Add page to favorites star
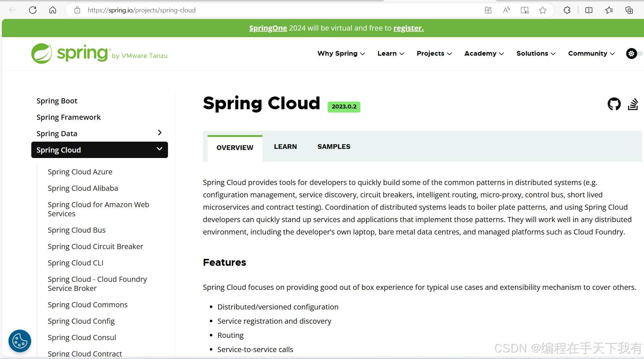 tap(543, 10)
